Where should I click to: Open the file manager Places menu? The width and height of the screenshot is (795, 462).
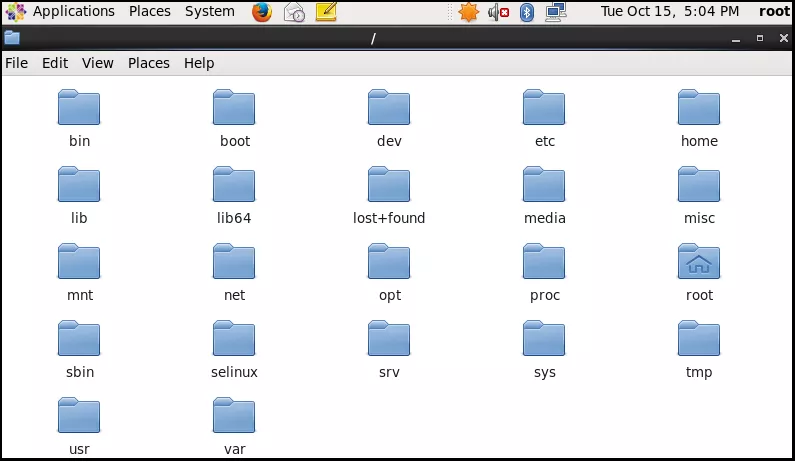point(149,63)
